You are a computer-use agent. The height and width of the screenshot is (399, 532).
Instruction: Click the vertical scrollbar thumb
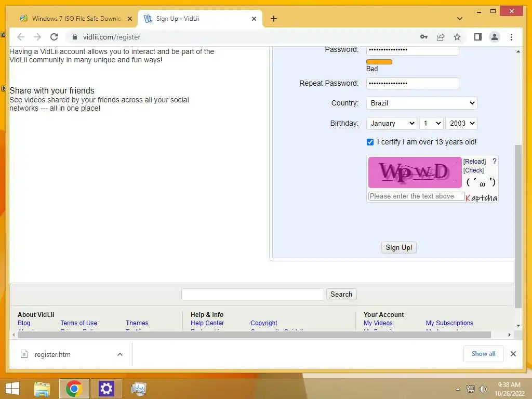(x=518, y=227)
